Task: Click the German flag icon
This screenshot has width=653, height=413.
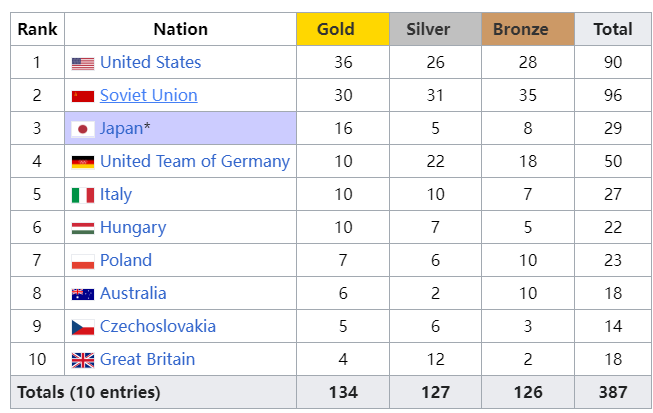Action: (x=83, y=162)
